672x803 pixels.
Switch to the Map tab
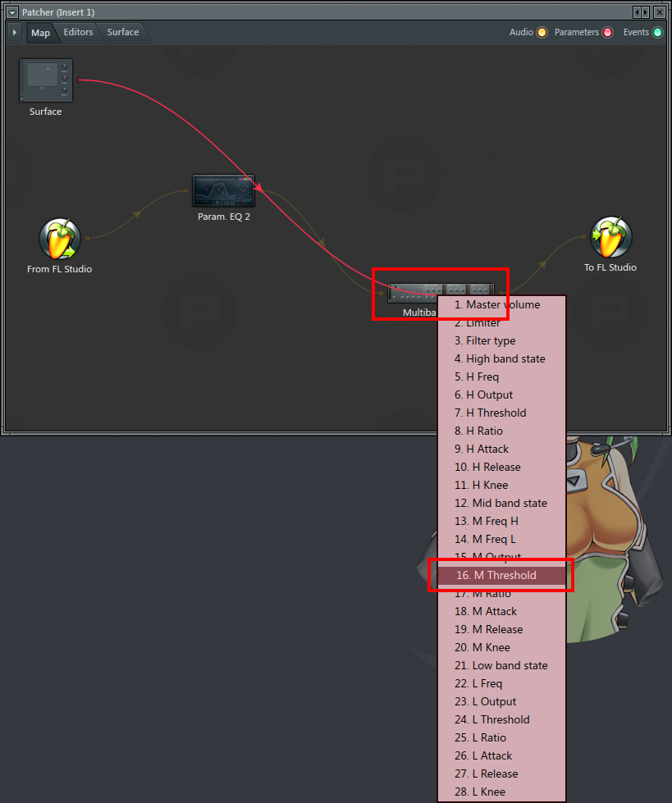click(x=40, y=33)
